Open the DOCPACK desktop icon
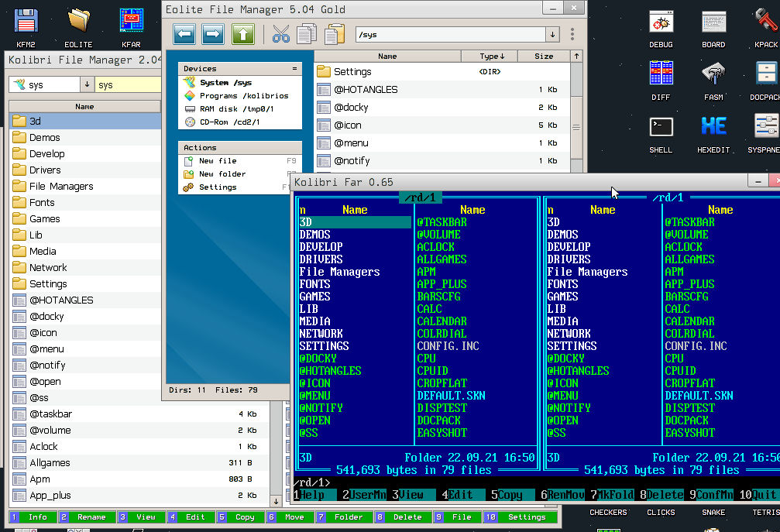This screenshot has width=780, height=532. [x=766, y=81]
